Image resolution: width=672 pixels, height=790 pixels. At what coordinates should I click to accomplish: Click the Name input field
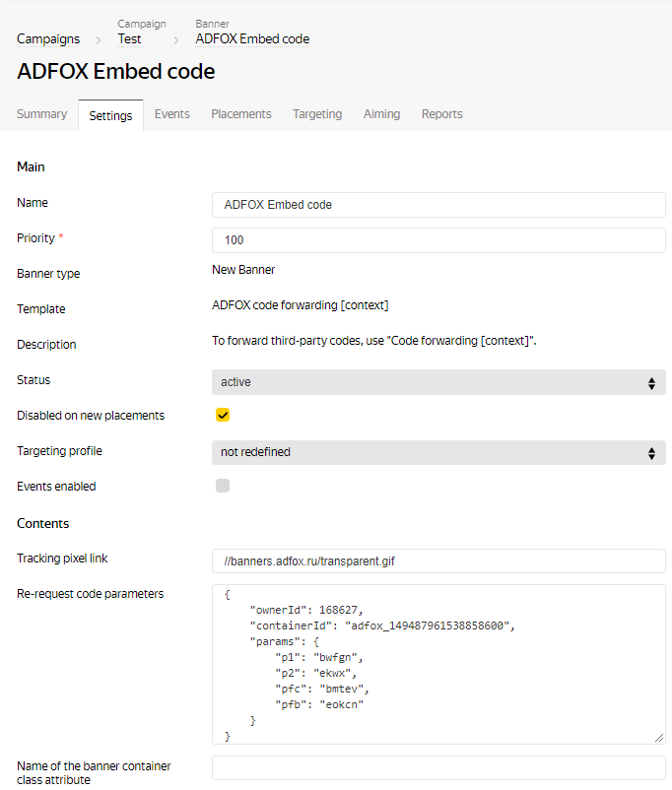click(438, 205)
